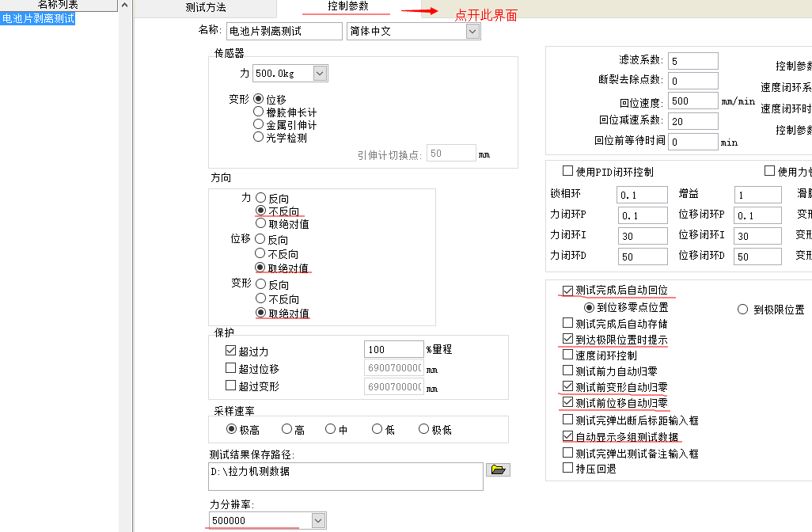Click the 名称 text field 电池片剥离测试
This screenshot has height=532, width=812.
273,32
